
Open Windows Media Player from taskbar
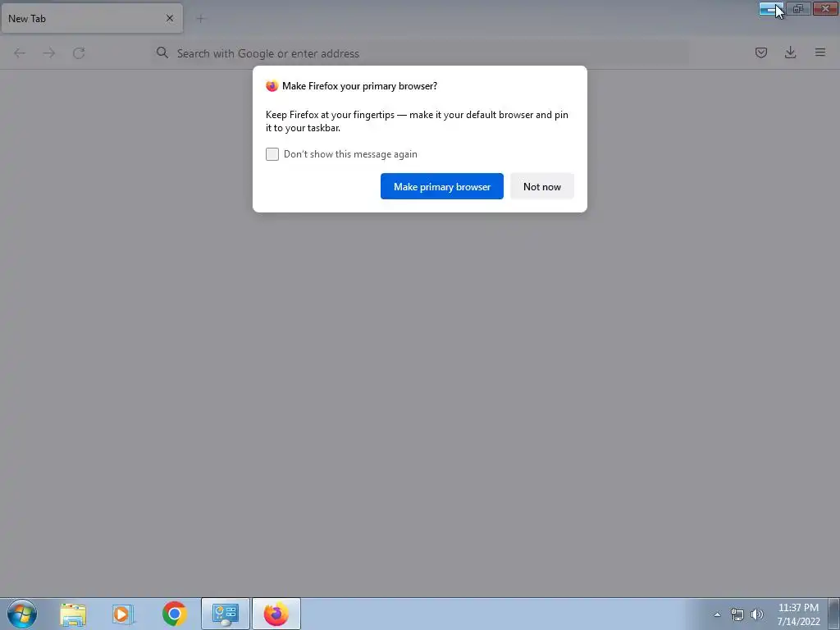click(x=123, y=614)
